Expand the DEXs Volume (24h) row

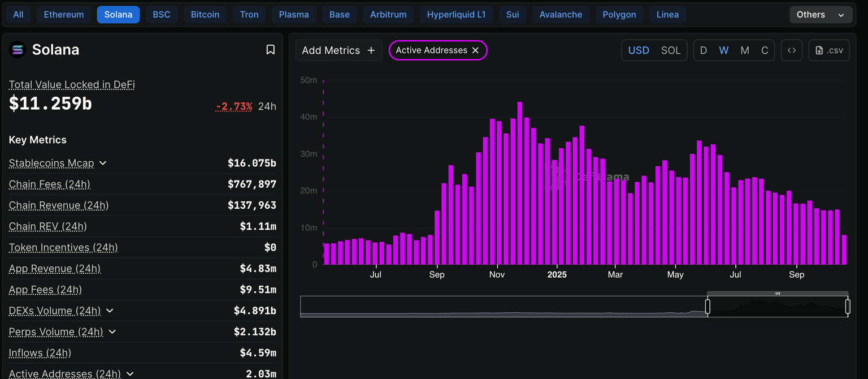[x=110, y=311]
